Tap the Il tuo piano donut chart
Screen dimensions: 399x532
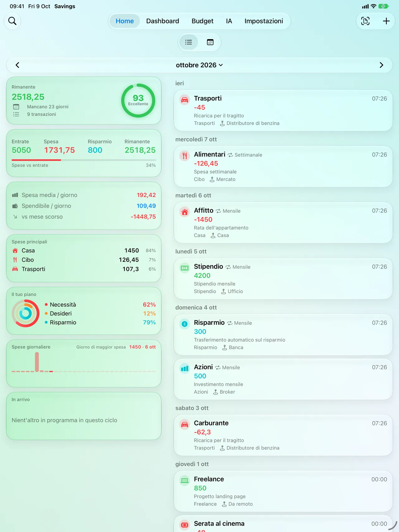click(x=26, y=313)
